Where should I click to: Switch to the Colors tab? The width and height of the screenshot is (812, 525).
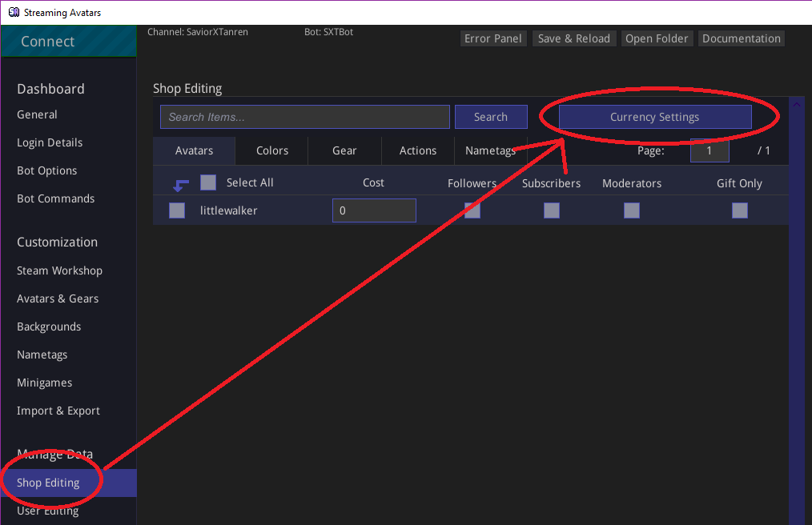[271, 150]
